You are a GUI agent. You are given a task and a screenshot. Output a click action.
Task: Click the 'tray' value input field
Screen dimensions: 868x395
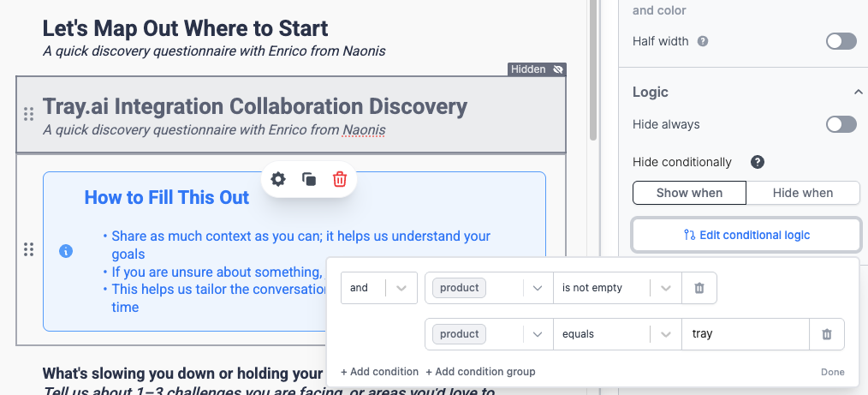(745, 334)
